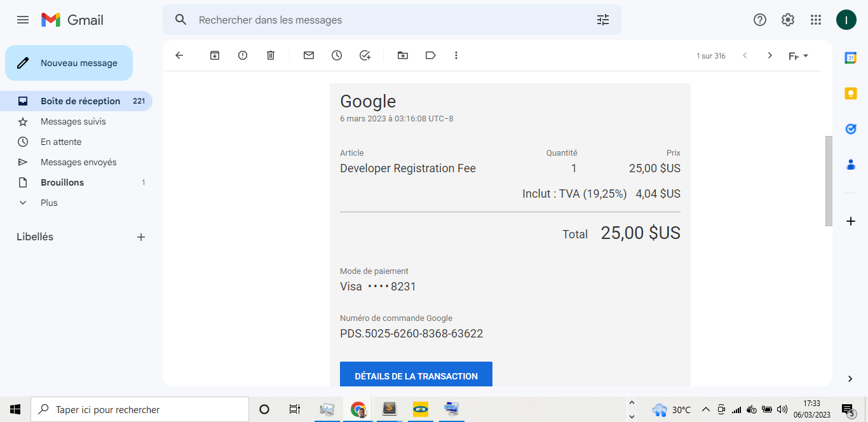This screenshot has height=422, width=868.
Task: Open En attente folder
Action: click(76, 142)
